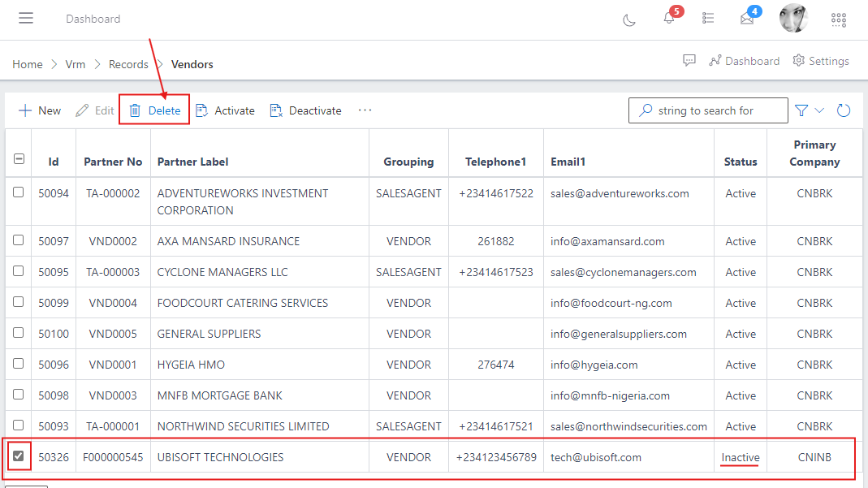Screen dimensions: 868x488
Task: Check the AXA MANSARD INSURANCE row checkbox
Action: (18, 240)
